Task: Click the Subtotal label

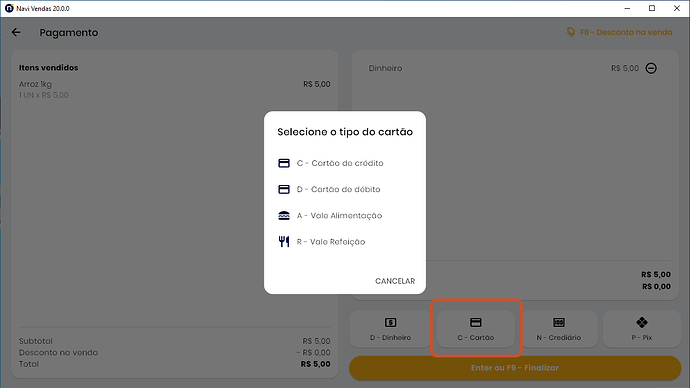Action: [36, 341]
